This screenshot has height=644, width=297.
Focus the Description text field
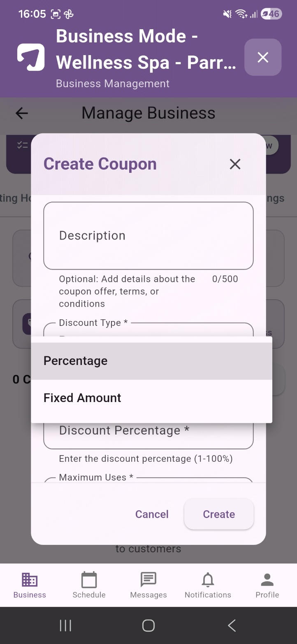[148, 236]
